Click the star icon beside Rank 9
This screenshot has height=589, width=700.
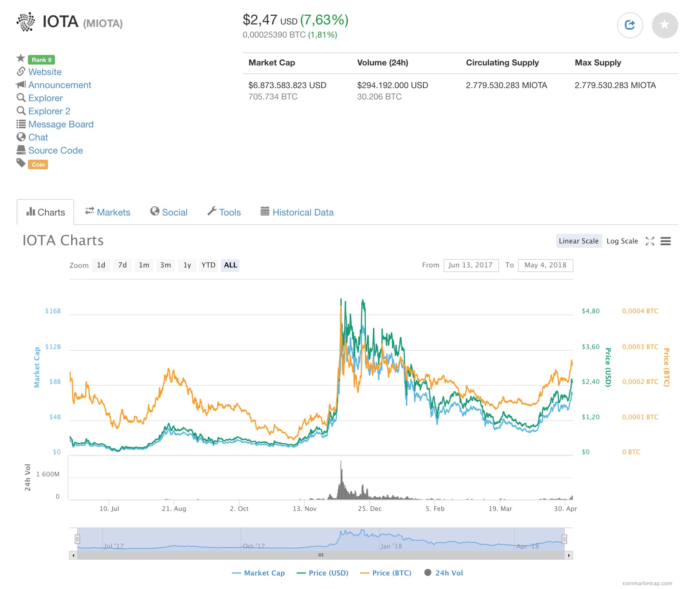point(21,58)
